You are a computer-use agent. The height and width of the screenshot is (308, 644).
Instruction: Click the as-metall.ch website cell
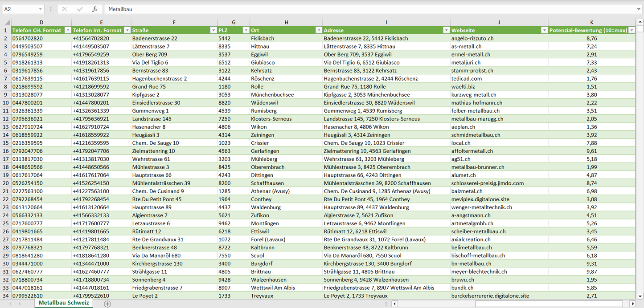click(466, 46)
